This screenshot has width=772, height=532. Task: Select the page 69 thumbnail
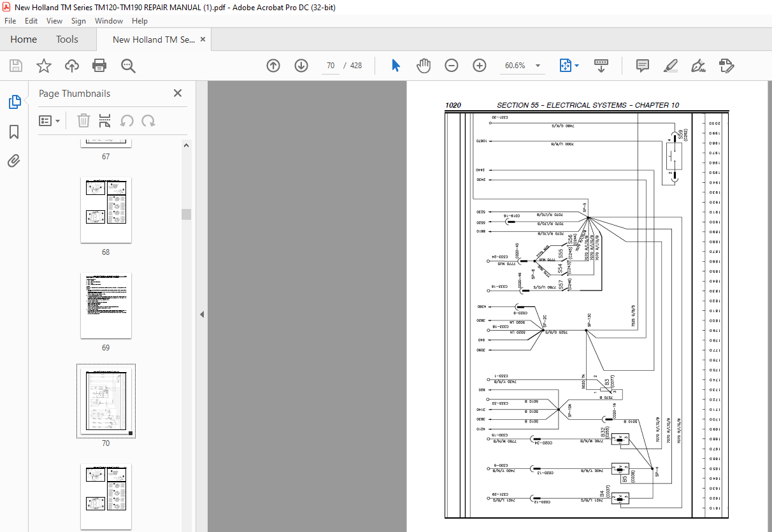pos(106,306)
